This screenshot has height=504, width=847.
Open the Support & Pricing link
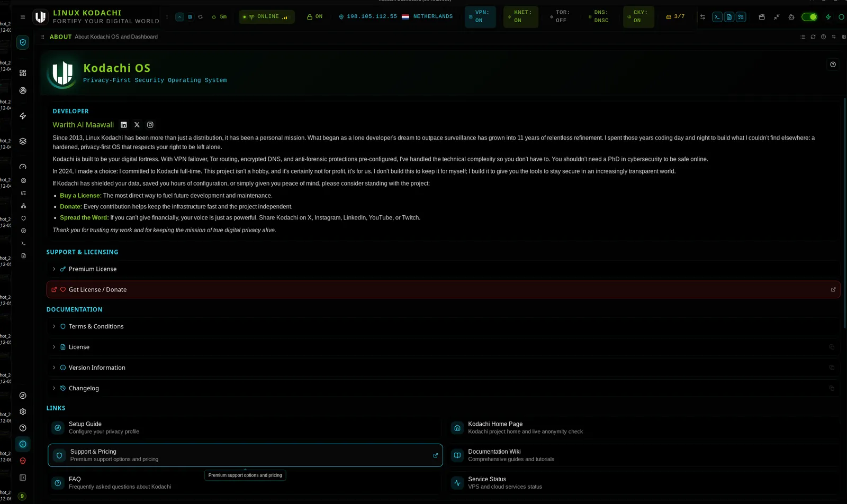point(245,455)
